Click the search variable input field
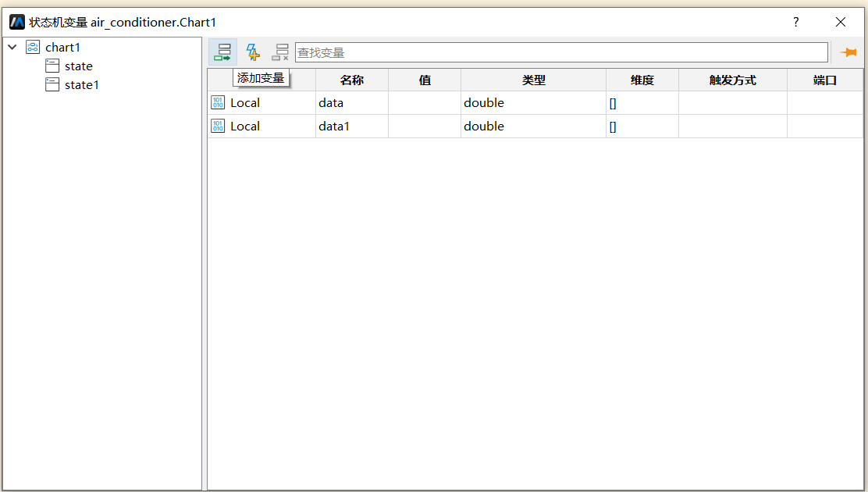The image size is (868, 492). tap(561, 52)
